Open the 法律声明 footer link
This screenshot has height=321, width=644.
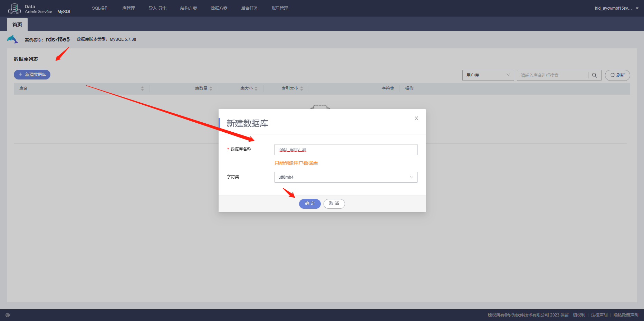click(599, 315)
